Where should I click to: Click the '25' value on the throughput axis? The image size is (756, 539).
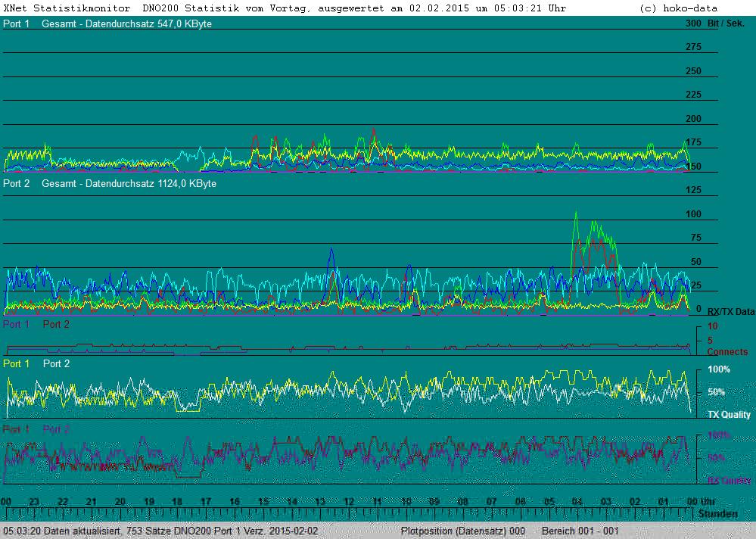(695, 285)
